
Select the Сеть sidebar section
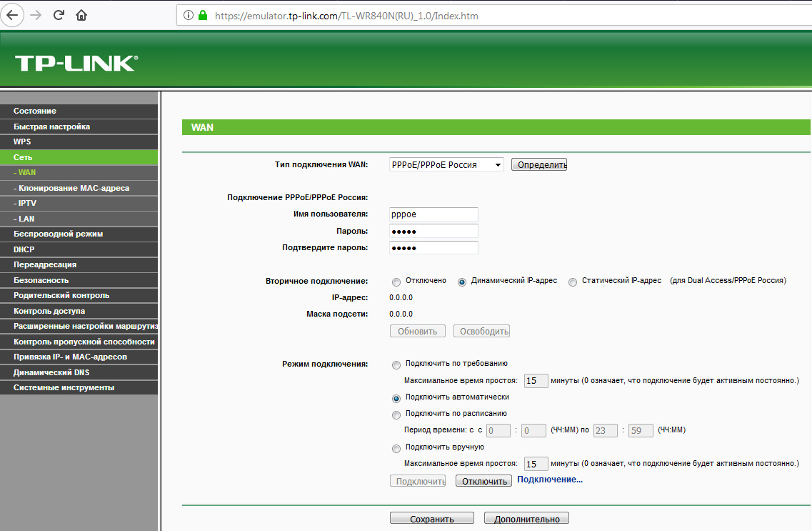pyautogui.click(x=79, y=157)
